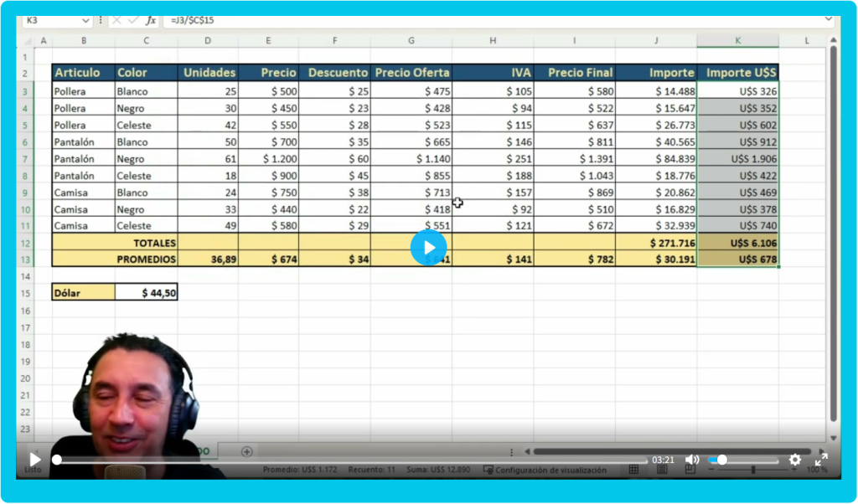The width and height of the screenshot is (858, 504).
Task: Select row 13 header for PROMEDIOS
Action: [x=25, y=260]
